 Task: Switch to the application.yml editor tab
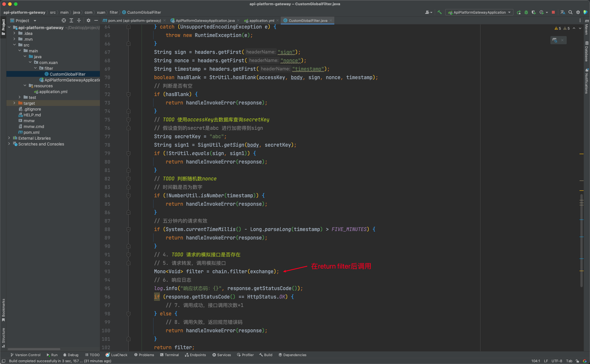tap(261, 20)
